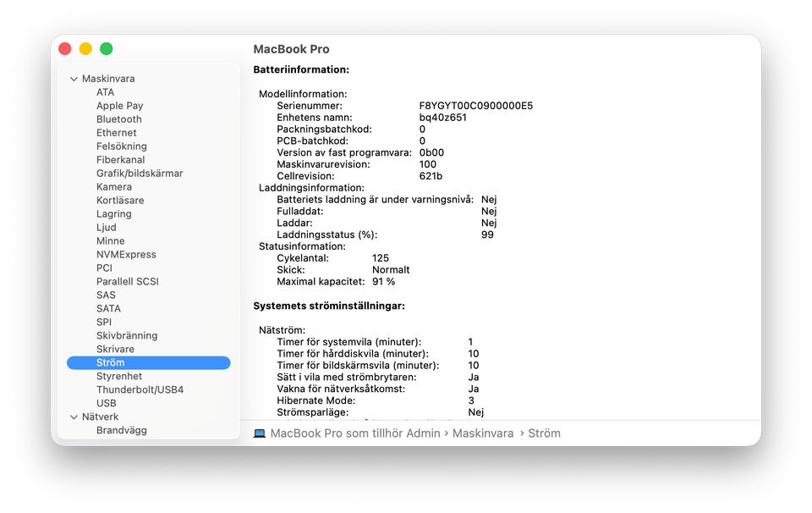Open Brandvägg under Nätverk

point(122,431)
